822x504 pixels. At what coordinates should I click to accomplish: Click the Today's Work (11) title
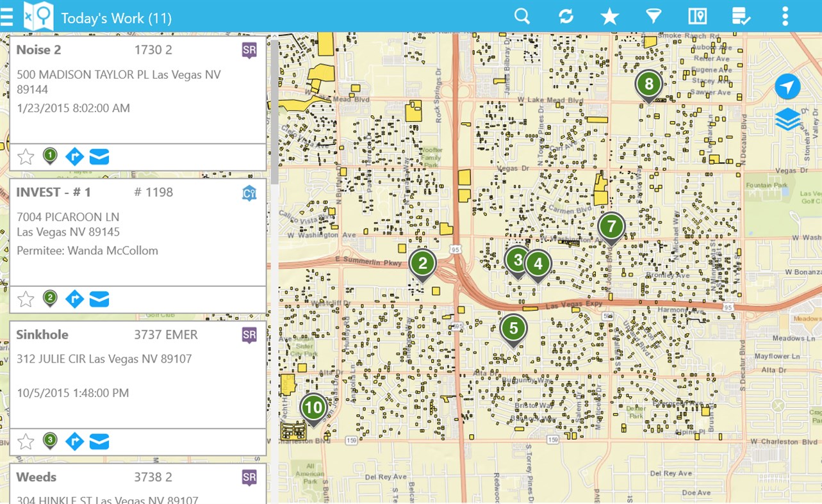[x=117, y=18]
